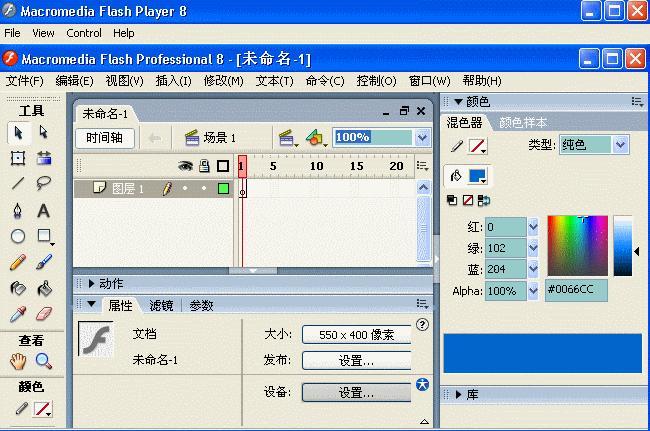Open the zoom 100% dropdown arrow
This screenshot has height=431, width=650.
pos(422,138)
